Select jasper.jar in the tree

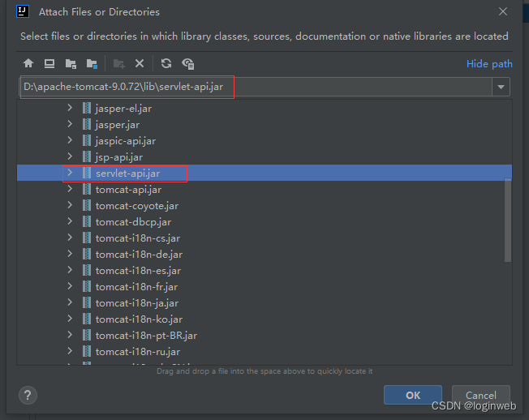pos(118,125)
